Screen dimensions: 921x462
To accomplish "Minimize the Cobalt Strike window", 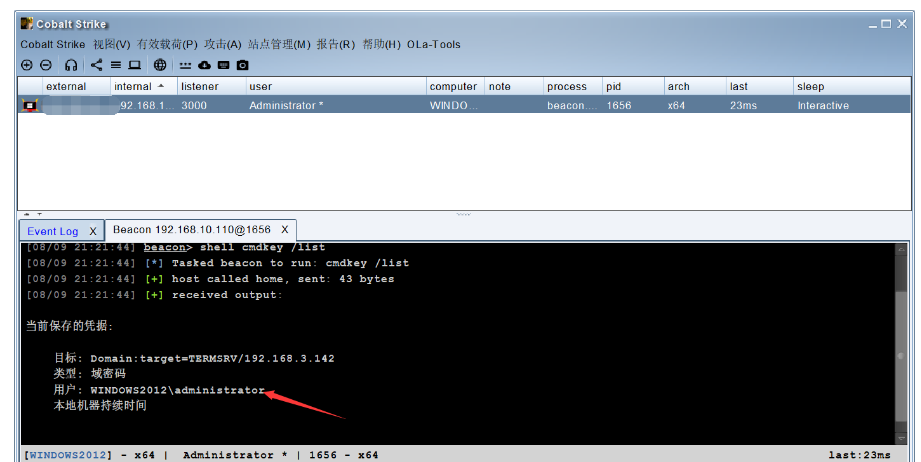I will tap(873, 25).
